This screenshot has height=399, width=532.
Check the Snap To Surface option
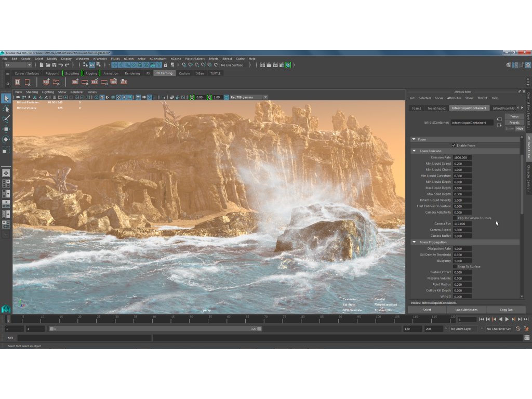tap(455, 267)
